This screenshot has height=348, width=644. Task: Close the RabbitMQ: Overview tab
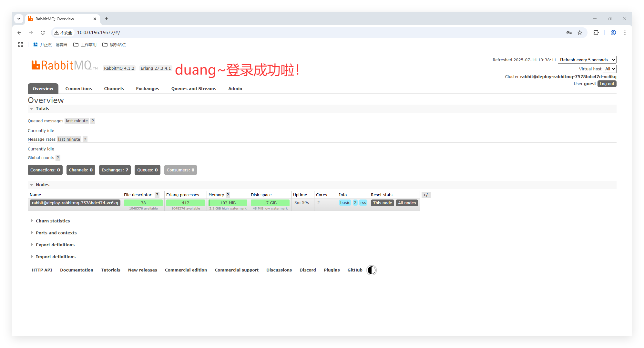tap(95, 19)
